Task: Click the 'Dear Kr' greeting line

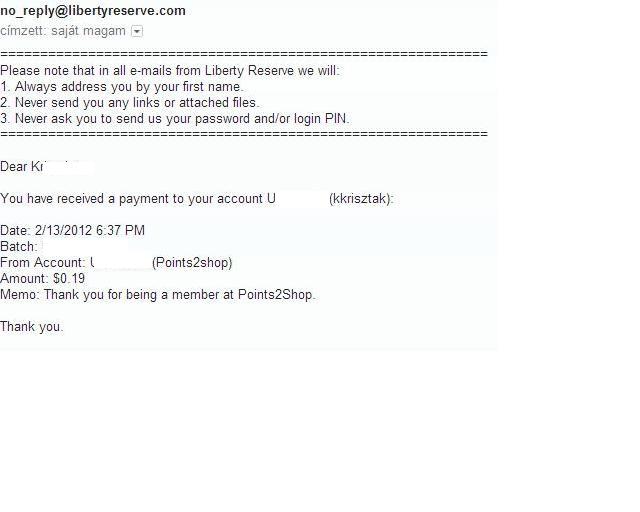Action: coord(22,167)
